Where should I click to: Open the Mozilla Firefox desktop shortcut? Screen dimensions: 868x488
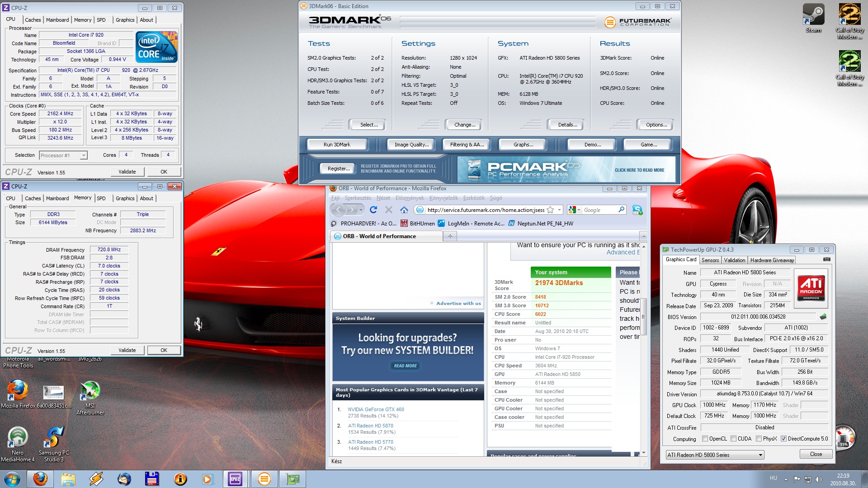pos(18,394)
